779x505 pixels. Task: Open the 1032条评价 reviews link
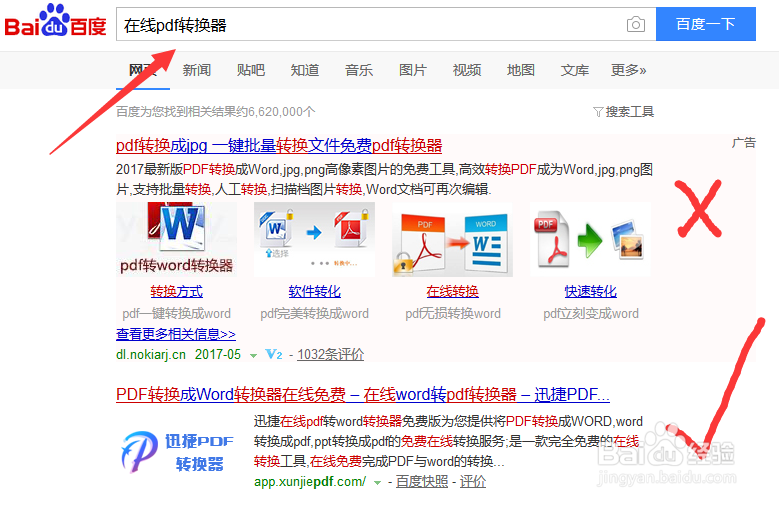[x=330, y=354]
